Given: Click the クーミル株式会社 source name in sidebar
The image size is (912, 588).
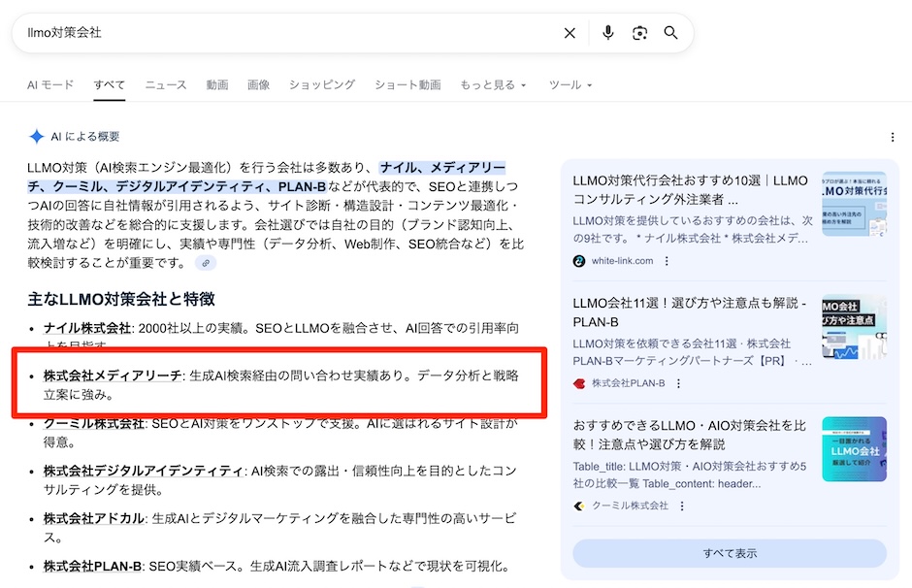Looking at the screenshot, I should [630, 506].
